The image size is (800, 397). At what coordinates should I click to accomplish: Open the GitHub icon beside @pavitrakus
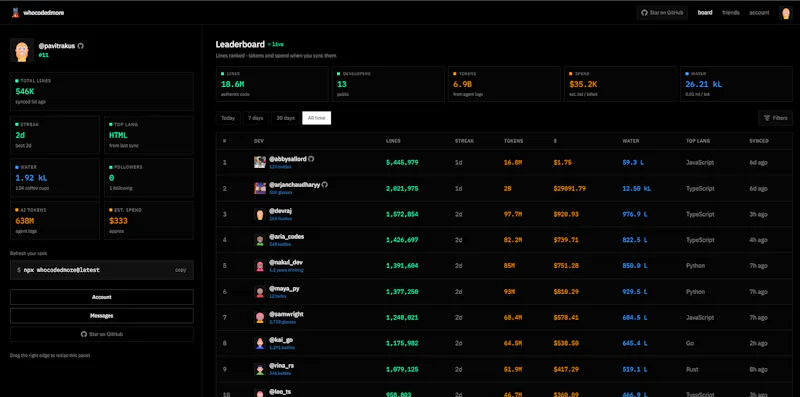tap(81, 46)
